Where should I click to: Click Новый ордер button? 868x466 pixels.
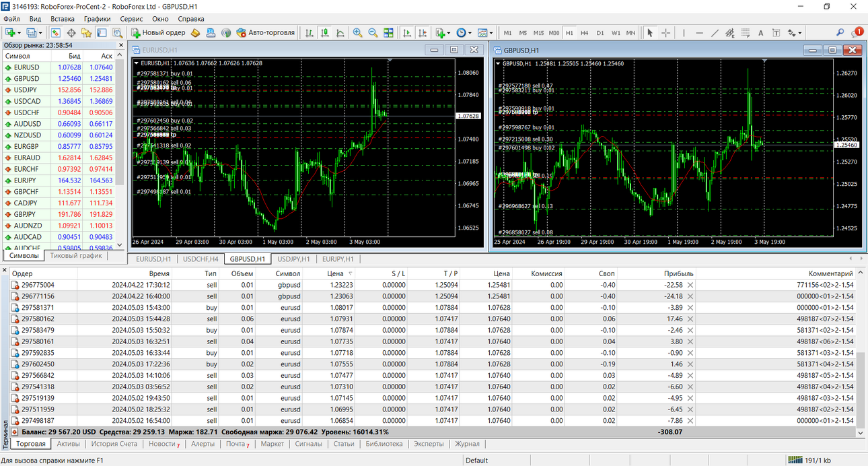[158, 32]
